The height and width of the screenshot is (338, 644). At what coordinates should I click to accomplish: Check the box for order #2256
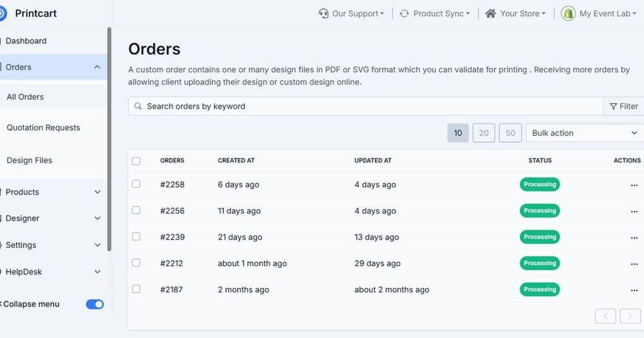click(136, 211)
